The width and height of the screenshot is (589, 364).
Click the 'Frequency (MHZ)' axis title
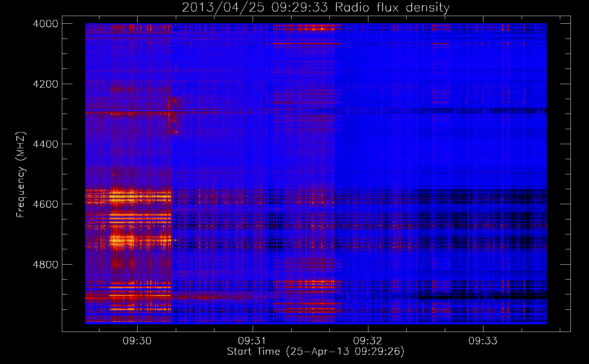coord(21,174)
